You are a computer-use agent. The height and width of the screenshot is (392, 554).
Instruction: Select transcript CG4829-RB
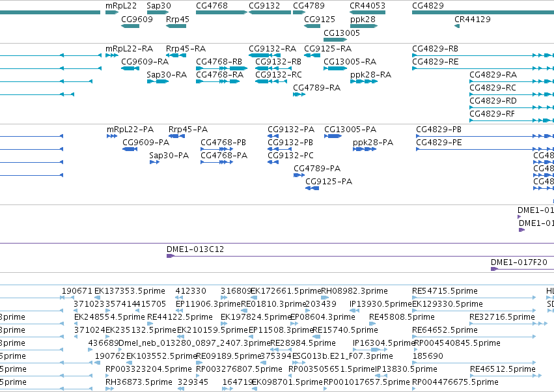pos(483,55)
